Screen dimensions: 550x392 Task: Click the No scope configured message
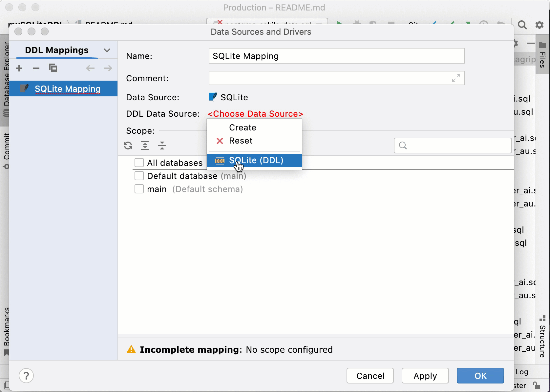(289, 350)
